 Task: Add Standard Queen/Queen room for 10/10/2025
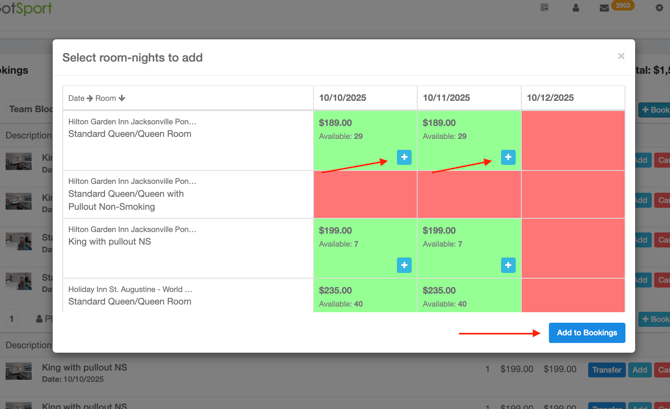tap(404, 157)
